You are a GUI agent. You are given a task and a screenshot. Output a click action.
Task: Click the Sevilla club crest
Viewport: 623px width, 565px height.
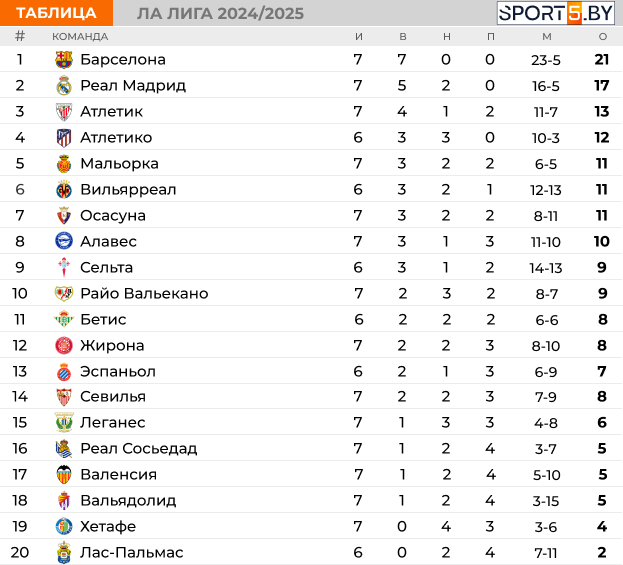64,397
